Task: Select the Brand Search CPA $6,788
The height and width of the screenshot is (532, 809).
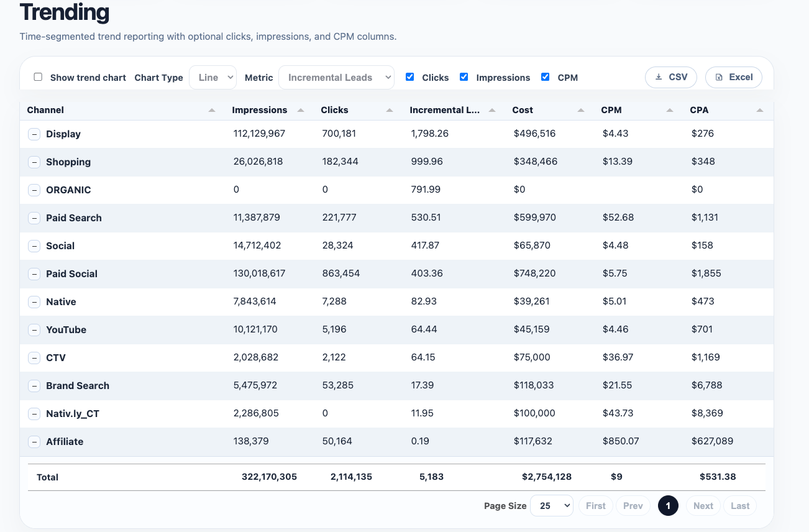Action: pyautogui.click(x=707, y=385)
